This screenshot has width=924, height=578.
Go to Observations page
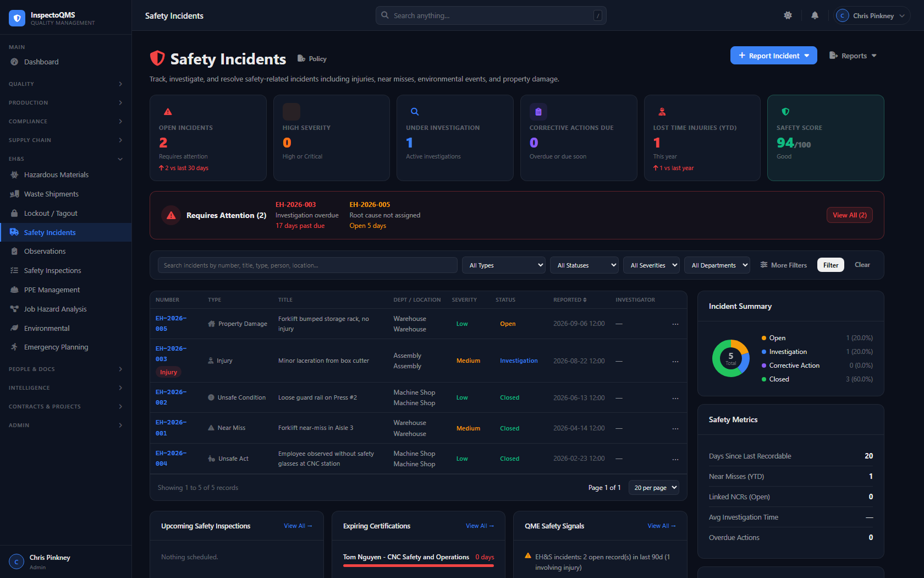click(45, 251)
